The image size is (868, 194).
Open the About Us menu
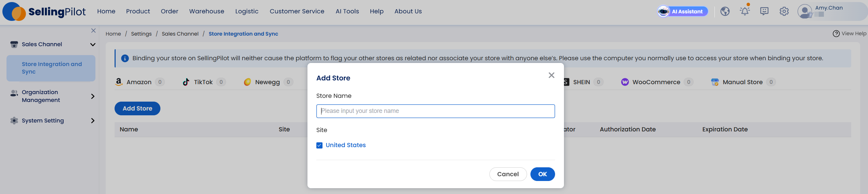pyautogui.click(x=408, y=11)
